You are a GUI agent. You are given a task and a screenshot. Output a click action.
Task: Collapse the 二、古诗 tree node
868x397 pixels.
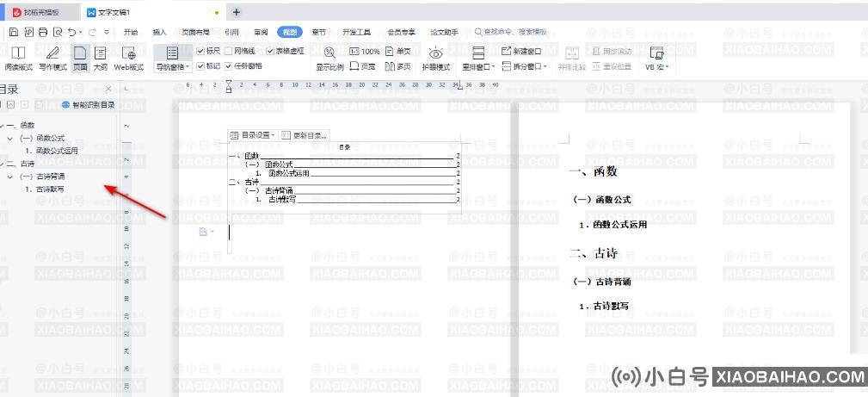(x=3, y=164)
